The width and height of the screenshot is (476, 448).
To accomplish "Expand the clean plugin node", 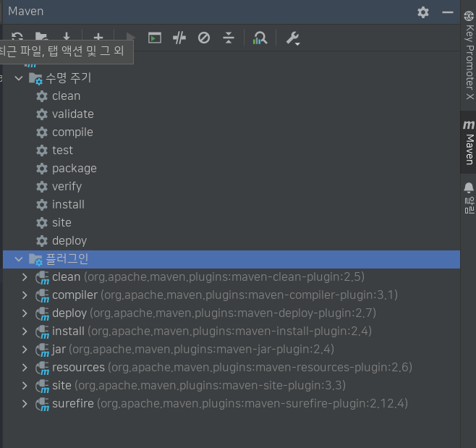I will (x=25, y=277).
